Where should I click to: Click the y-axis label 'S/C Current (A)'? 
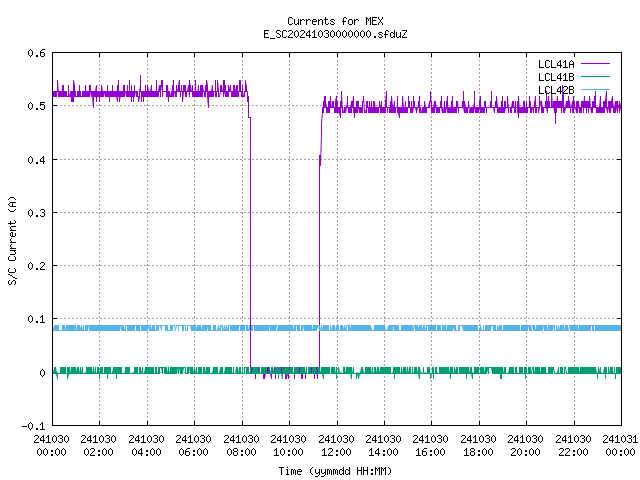12,240
